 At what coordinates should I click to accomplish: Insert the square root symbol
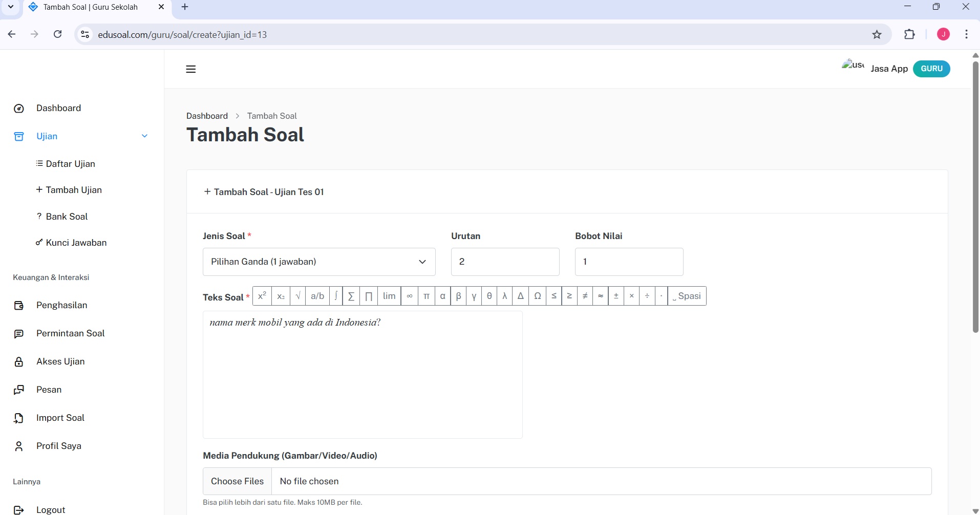pos(297,296)
